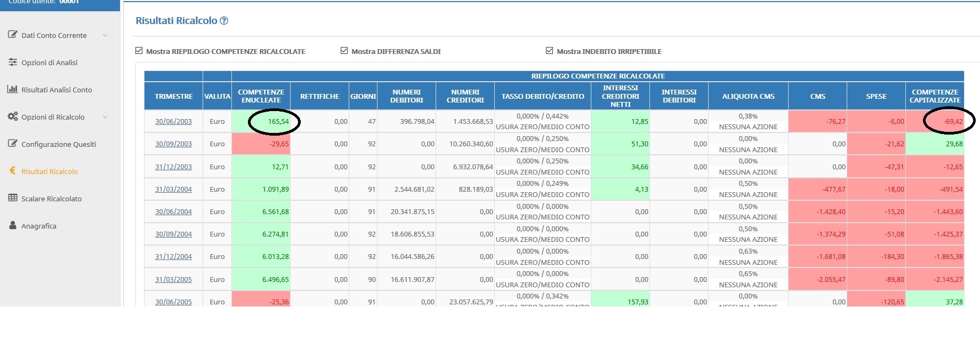Open Opzioni di Ricalcolo menu
980x346 pixels.
tap(53, 117)
